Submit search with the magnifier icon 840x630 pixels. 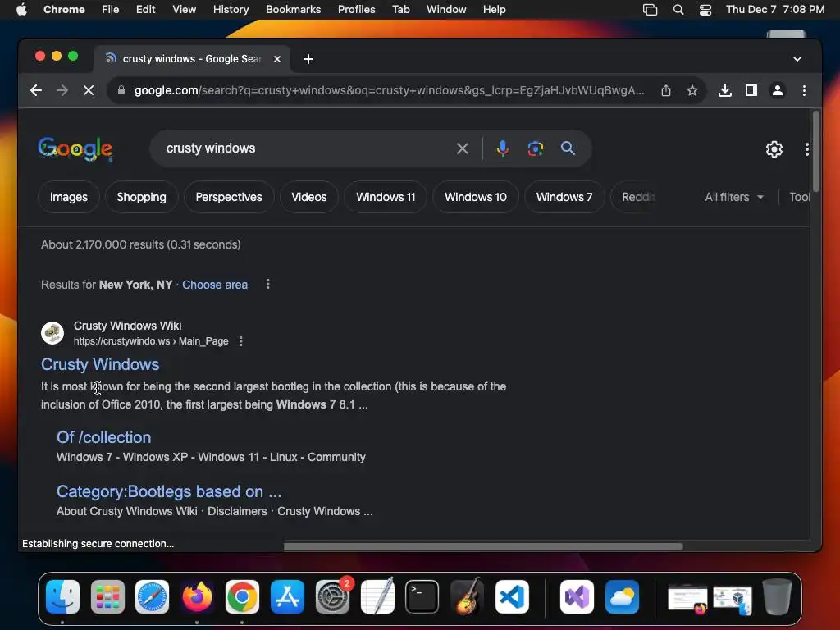pos(568,148)
